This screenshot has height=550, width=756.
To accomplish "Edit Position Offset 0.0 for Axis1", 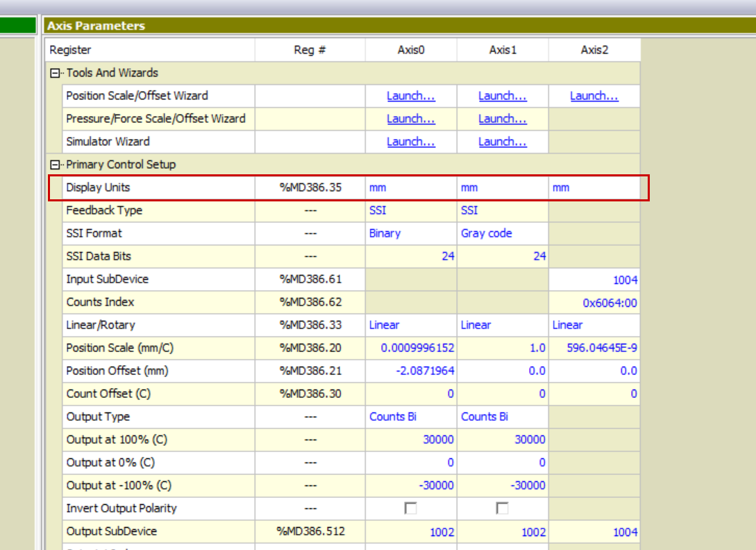I will point(503,371).
